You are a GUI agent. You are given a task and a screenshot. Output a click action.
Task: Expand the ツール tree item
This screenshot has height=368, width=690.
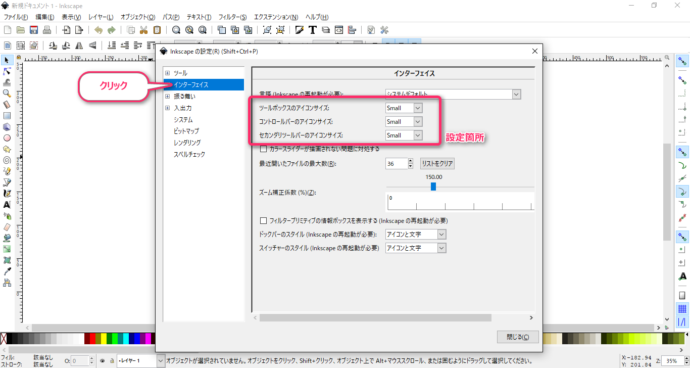(x=168, y=73)
